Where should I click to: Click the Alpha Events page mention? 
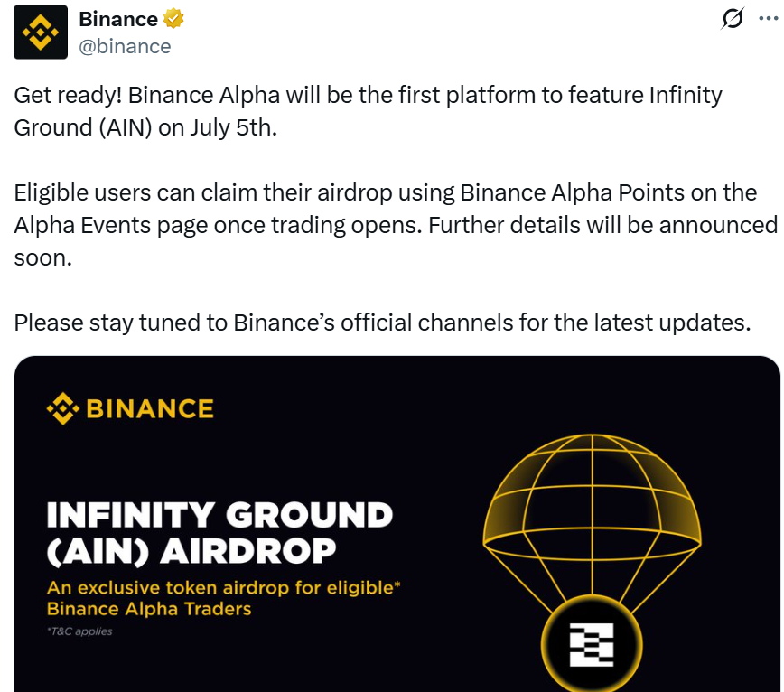pos(110,226)
